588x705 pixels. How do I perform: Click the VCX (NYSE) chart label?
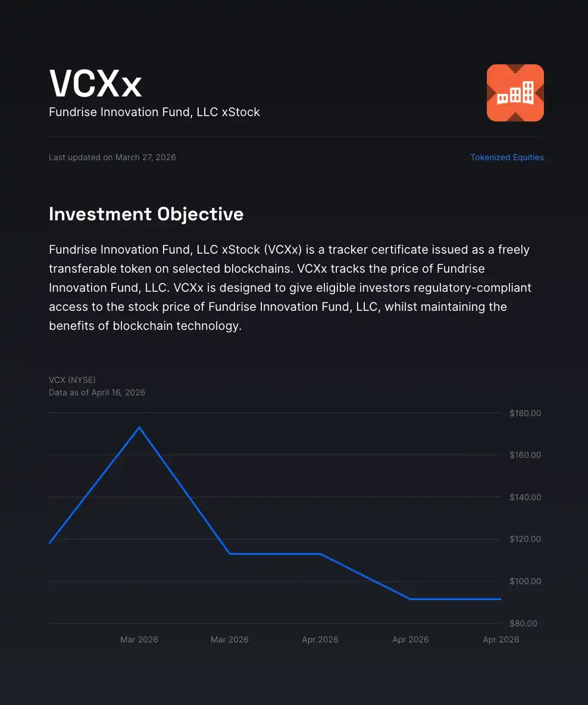click(72, 380)
